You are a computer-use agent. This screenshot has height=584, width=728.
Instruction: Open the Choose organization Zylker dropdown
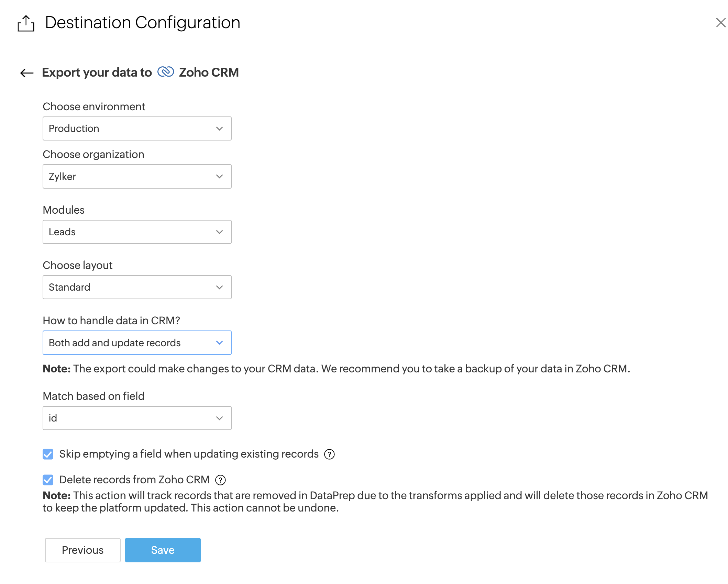[137, 176]
